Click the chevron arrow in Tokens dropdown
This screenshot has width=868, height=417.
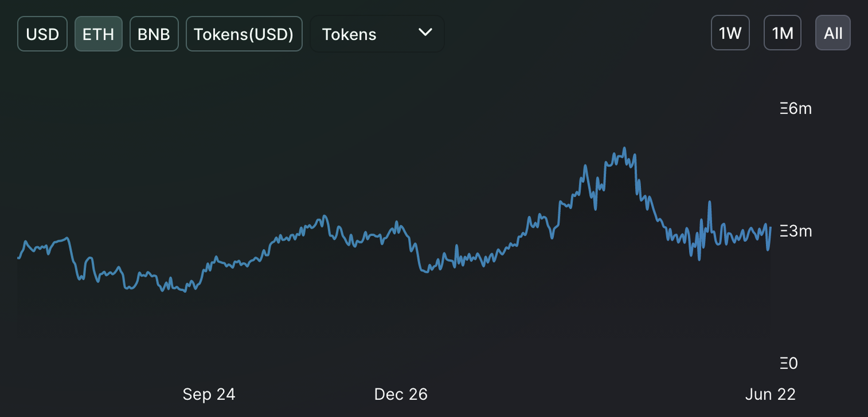(425, 32)
